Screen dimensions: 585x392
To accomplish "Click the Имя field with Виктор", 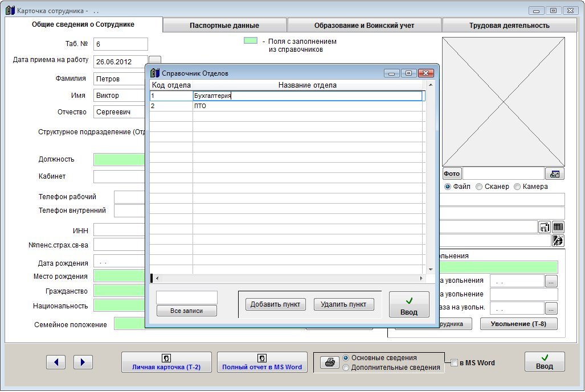I will point(120,96).
